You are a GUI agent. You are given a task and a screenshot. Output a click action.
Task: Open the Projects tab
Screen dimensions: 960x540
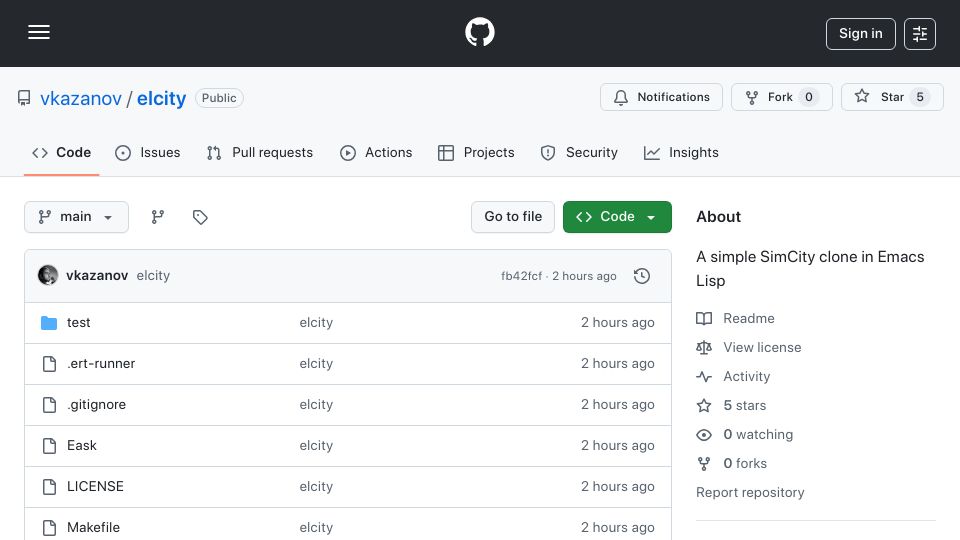pos(476,152)
